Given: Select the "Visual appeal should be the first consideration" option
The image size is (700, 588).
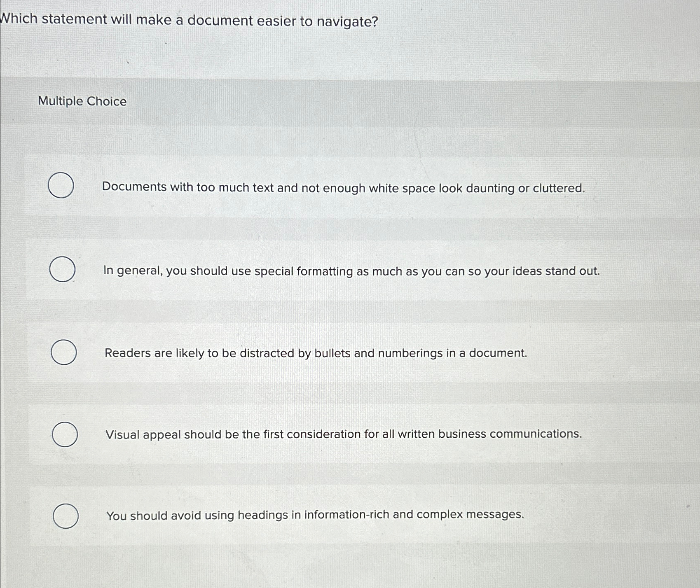Looking at the screenshot, I should point(65,434).
